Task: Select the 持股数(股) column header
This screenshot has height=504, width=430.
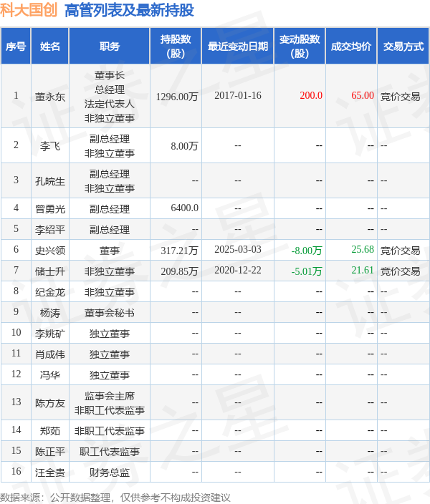Action: [176, 47]
